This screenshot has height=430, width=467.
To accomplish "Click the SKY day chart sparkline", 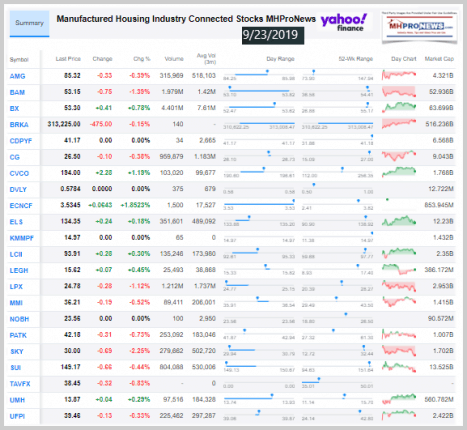I will (x=399, y=350).
